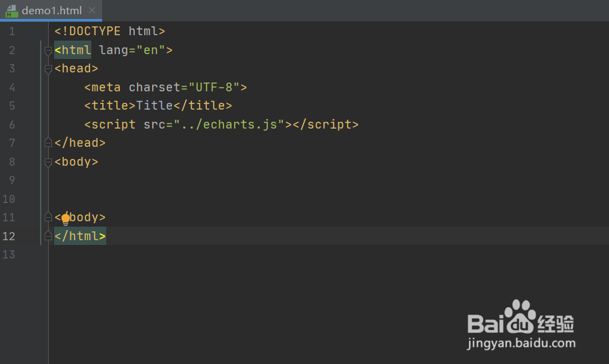609x364 pixels.
Task: Click the yellow lightbulb intention icon
Action: [x=66, y=219]
